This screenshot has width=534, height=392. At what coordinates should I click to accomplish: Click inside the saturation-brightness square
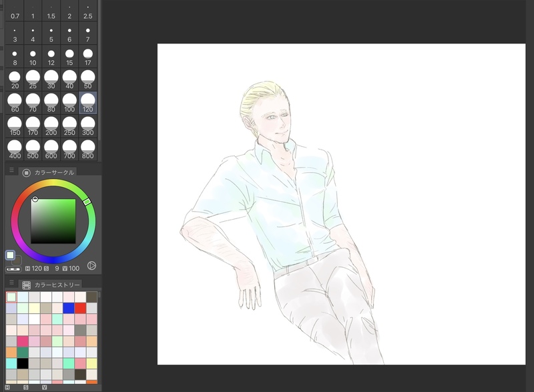pyautogui.click(x=53, y=221)
